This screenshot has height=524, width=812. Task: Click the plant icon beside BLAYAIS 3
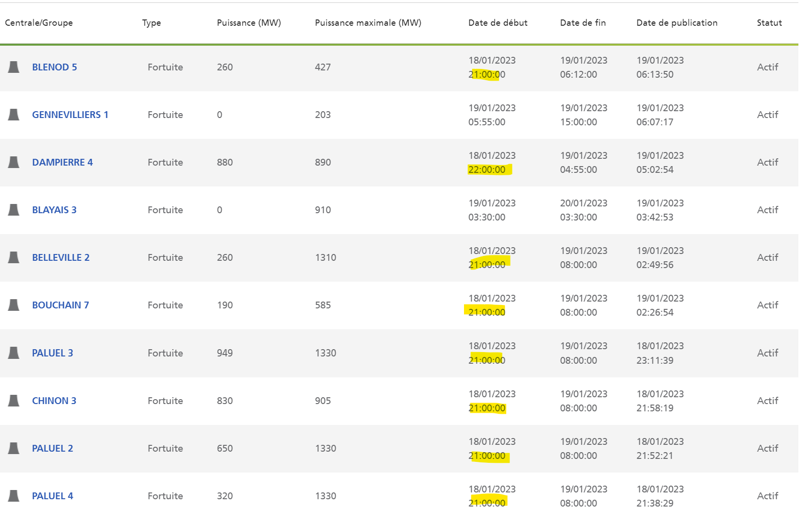click(14, 210)
